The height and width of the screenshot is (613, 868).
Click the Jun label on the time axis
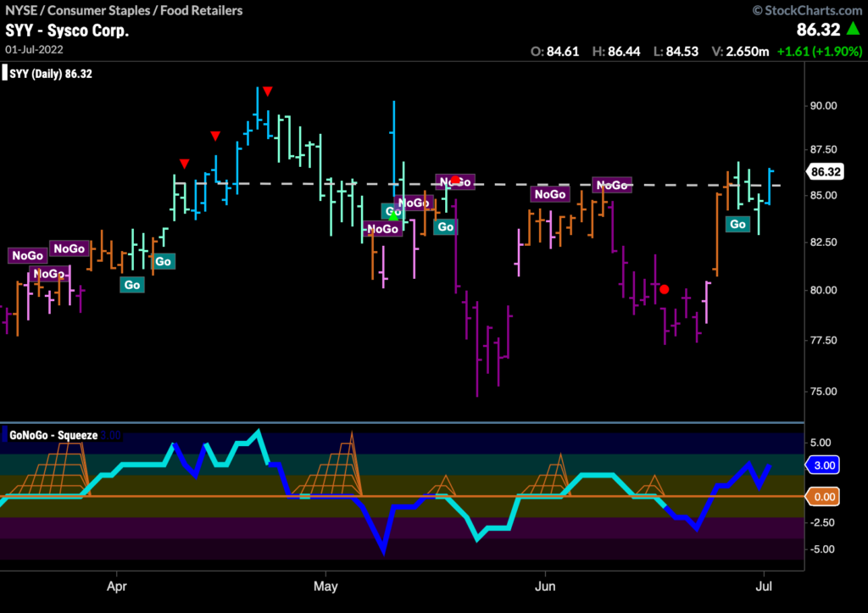tap(545, 586)
